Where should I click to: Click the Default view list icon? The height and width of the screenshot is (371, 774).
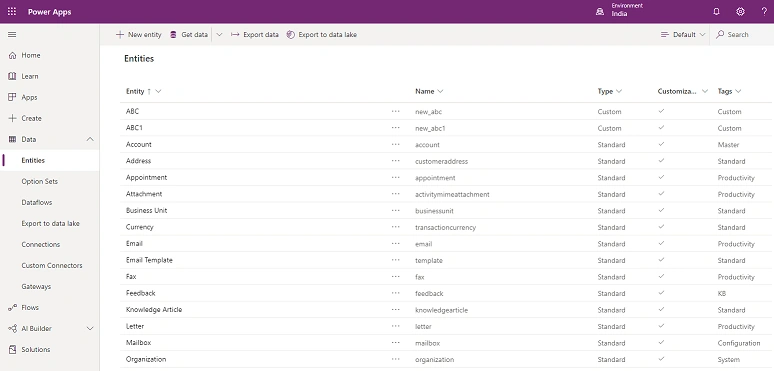click(x=665, y=35)
